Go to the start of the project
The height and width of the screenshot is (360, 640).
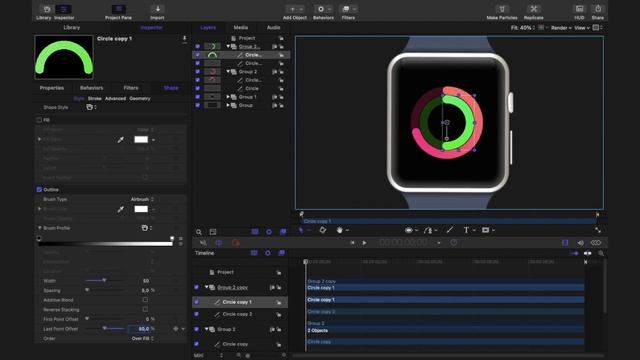pyautogui.click(x=352, y=243)
